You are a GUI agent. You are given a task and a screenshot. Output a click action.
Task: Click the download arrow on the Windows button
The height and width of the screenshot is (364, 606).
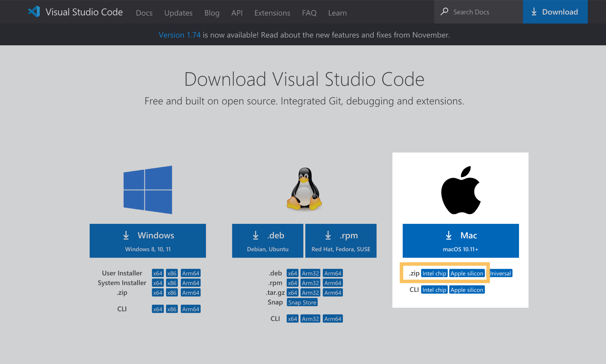pyautogui.click(x=126, y=235)
